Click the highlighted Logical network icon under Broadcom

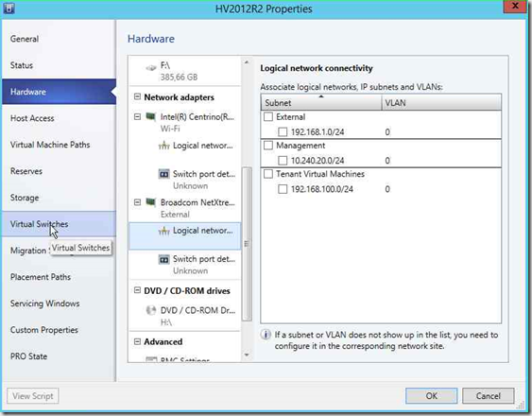point(163,232)
